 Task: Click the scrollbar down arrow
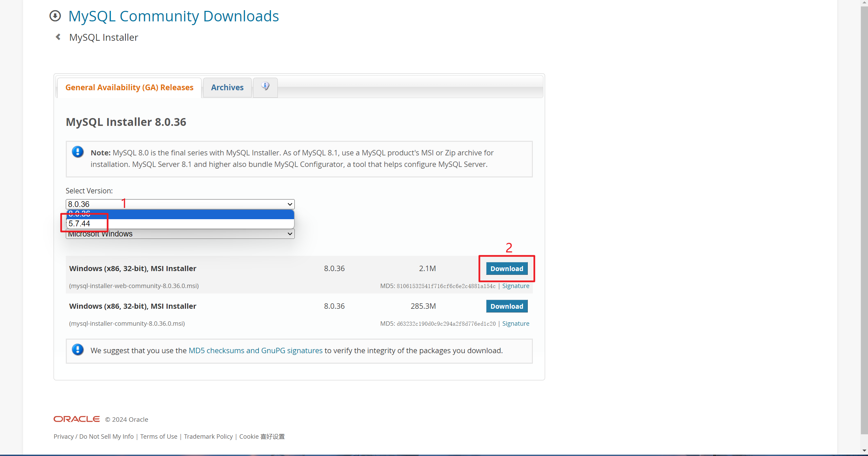[864, 451]
